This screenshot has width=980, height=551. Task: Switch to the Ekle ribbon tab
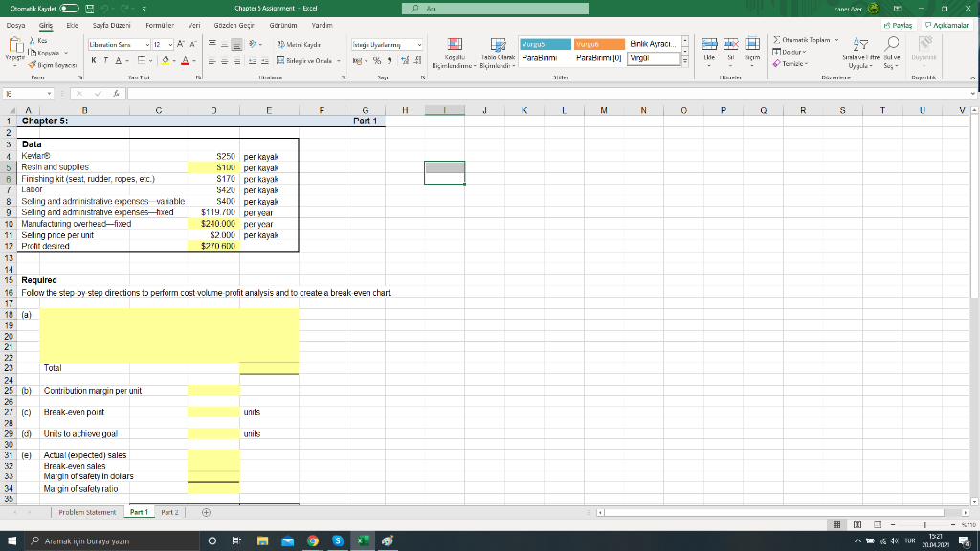pyautogui.click(x=73, y=26)
